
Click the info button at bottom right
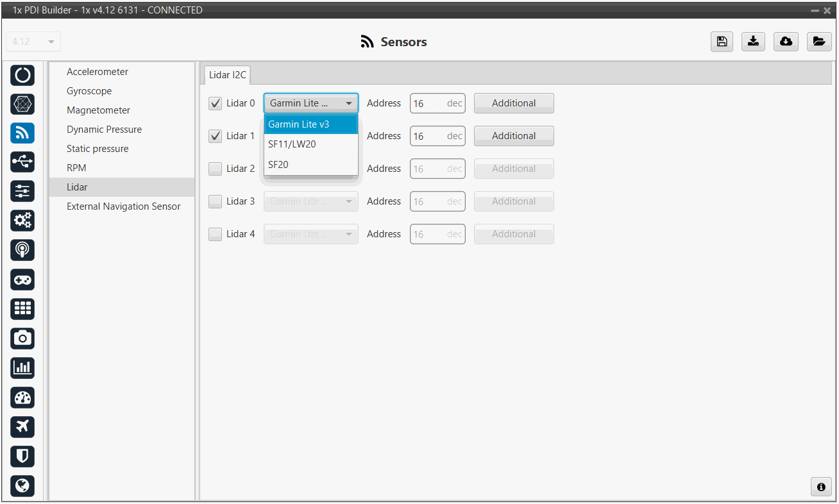pos(820,487)
